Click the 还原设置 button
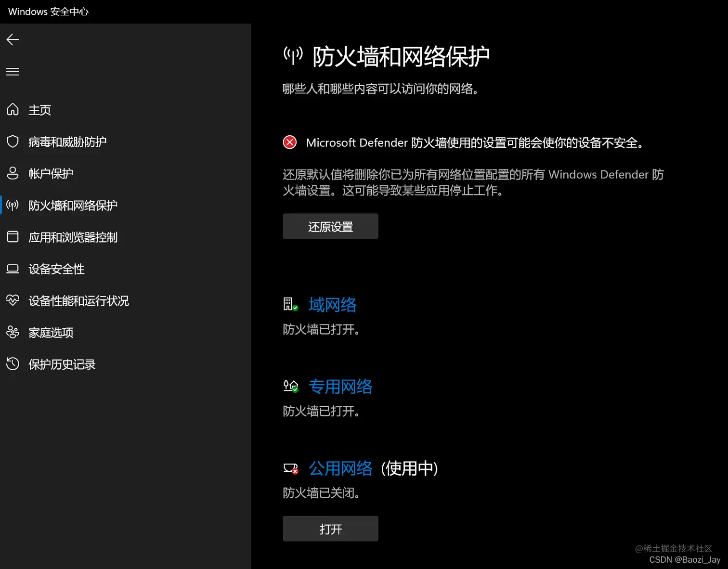Viewport: 728px width, 569px height. tap(330, 226)
